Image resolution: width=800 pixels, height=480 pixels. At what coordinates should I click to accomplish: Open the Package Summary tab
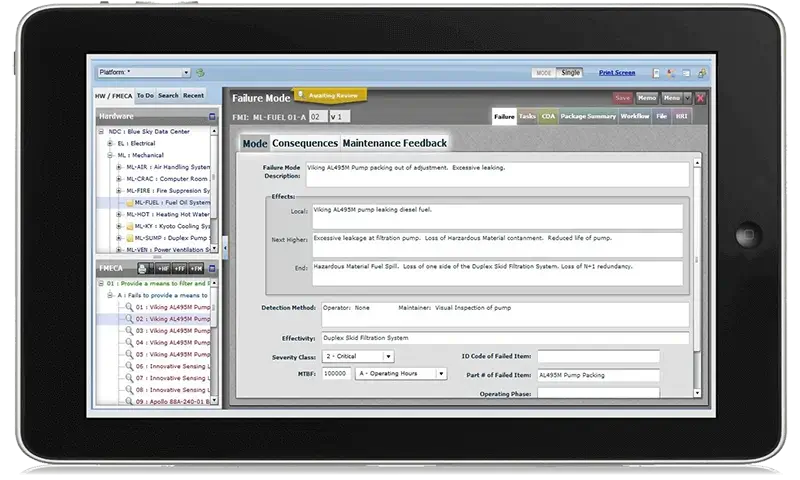click(x=588, y=116)
